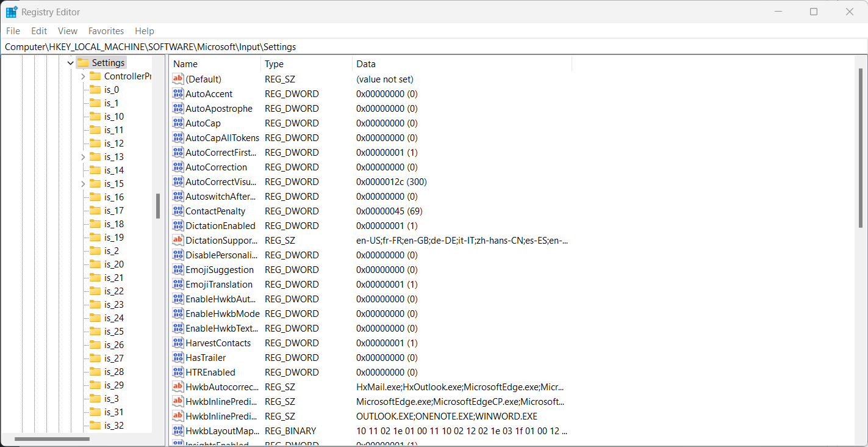The image size is (868, 447).
Task: Click the EmojiTranslation DWORD icon
Action: pyautogui.click(x=178, y=284)
